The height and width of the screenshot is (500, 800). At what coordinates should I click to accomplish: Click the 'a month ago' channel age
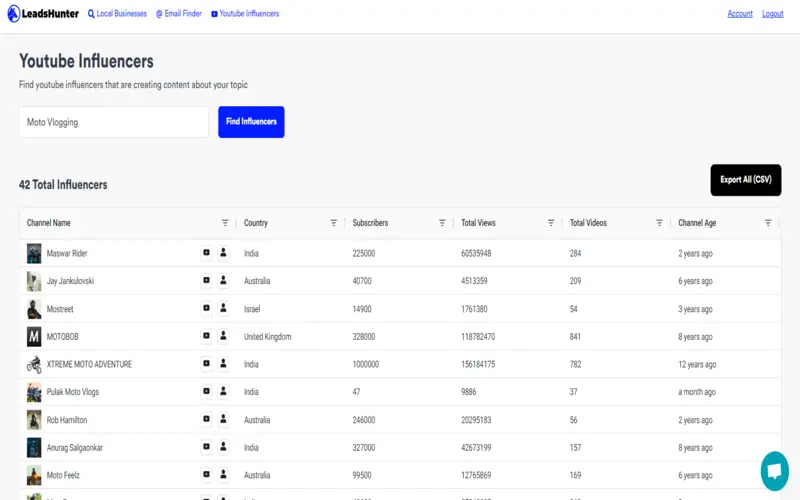point(696,392)
